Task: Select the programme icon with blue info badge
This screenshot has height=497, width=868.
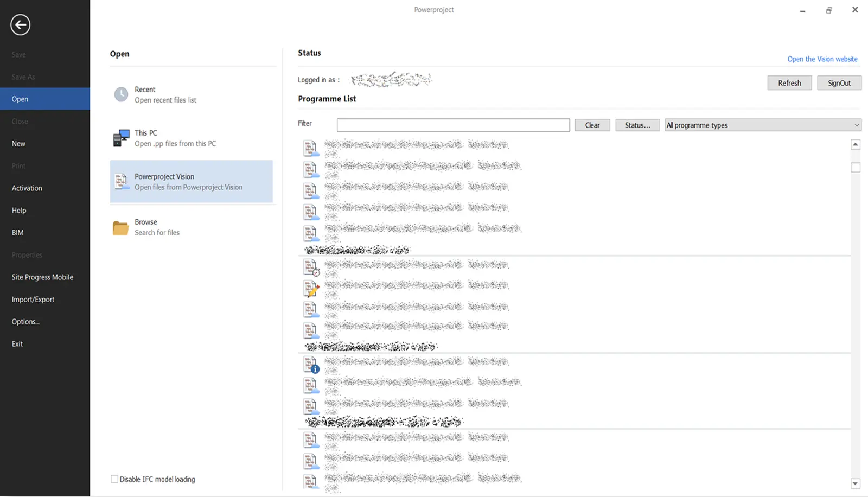Action: click(x=311, y=365)
